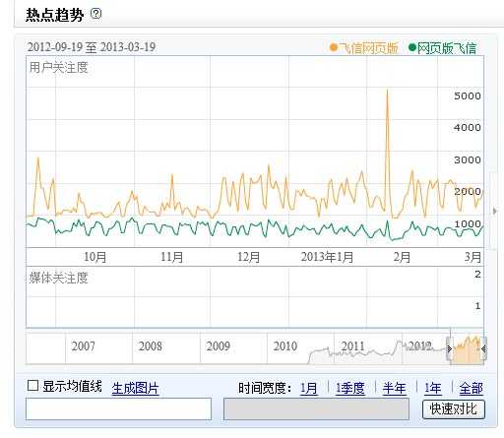Image resolution: width=504 pixels, height=438 pixels.
Task: Focus the gray second keyword input field
Action: pos(316,408)
